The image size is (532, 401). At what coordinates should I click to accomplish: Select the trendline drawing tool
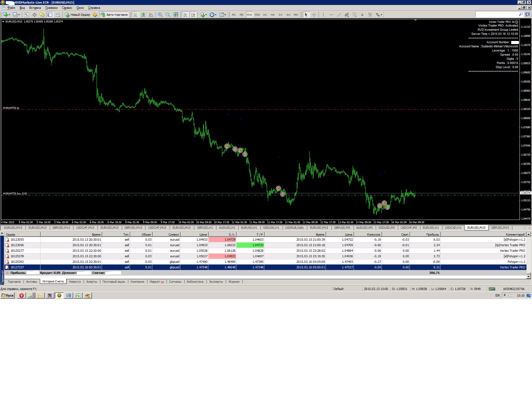point(339,15)
